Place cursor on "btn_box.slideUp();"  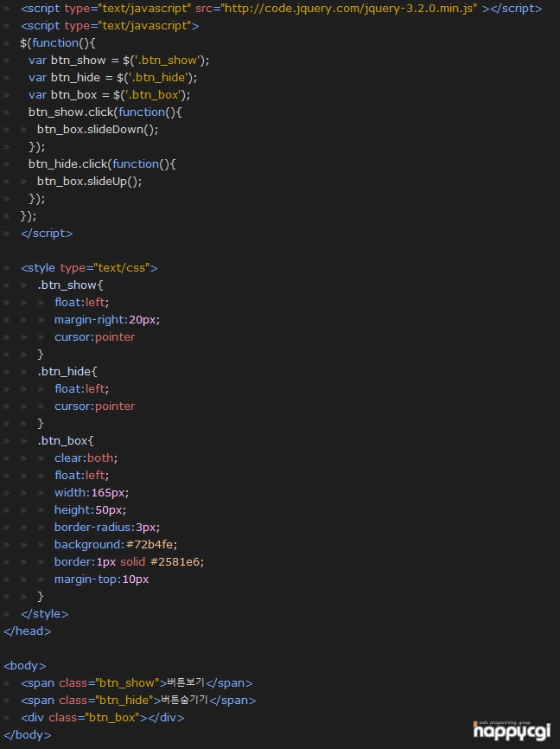[x=89, y=182]
